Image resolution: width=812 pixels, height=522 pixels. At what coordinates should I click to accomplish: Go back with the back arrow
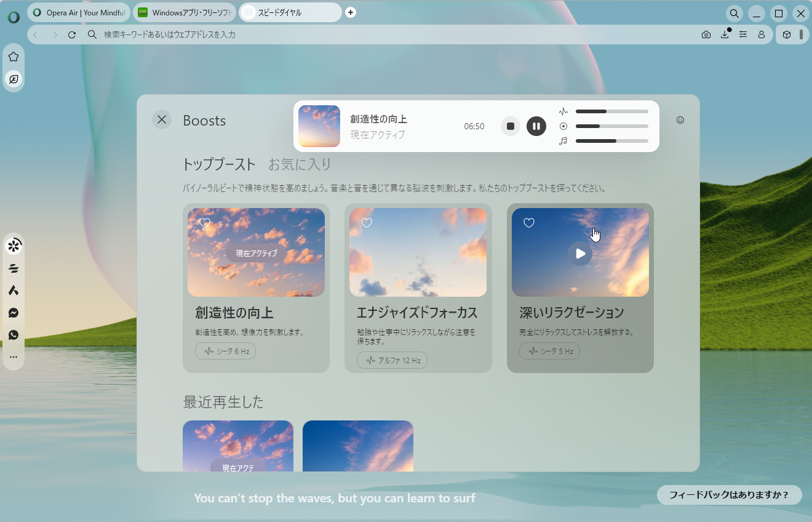point(36,35)
